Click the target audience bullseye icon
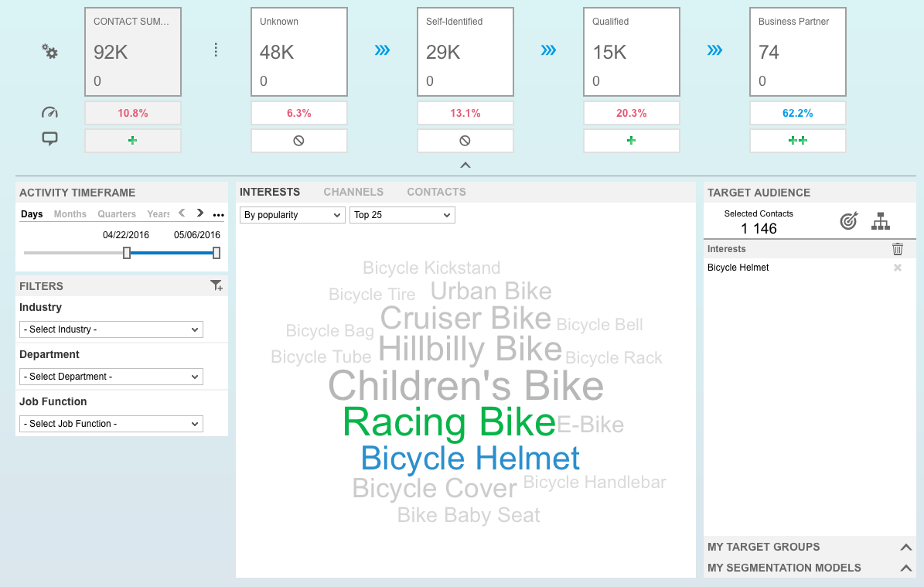 click(849, 221)
